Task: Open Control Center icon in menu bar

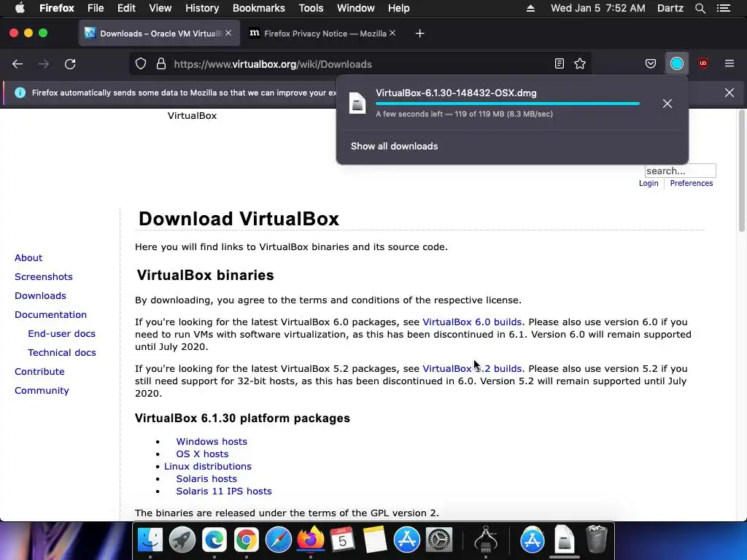Action: click(724, 8)
